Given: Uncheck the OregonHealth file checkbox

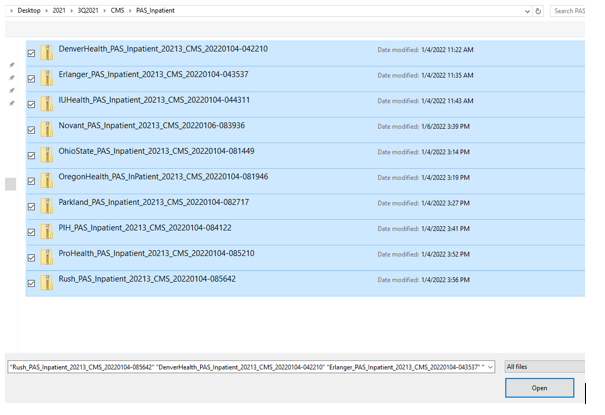Looking at the screenshot, I should [x=32, y=181].
